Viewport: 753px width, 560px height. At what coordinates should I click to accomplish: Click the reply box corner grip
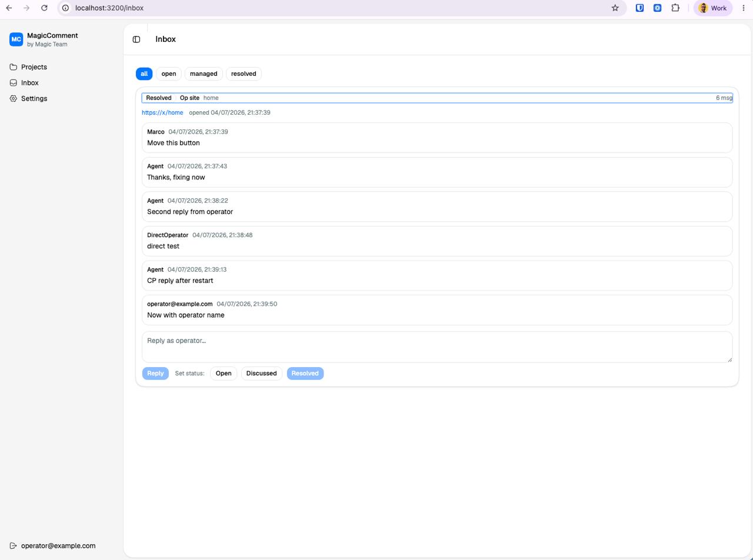(x=729, y=359)
